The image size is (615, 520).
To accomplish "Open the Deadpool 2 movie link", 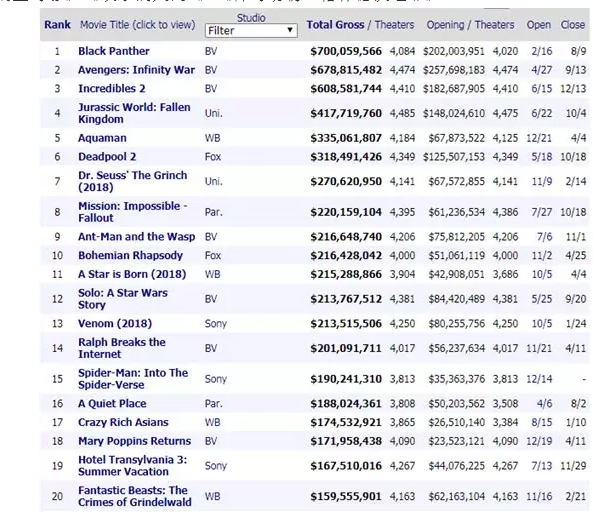I will click(107, 157).
